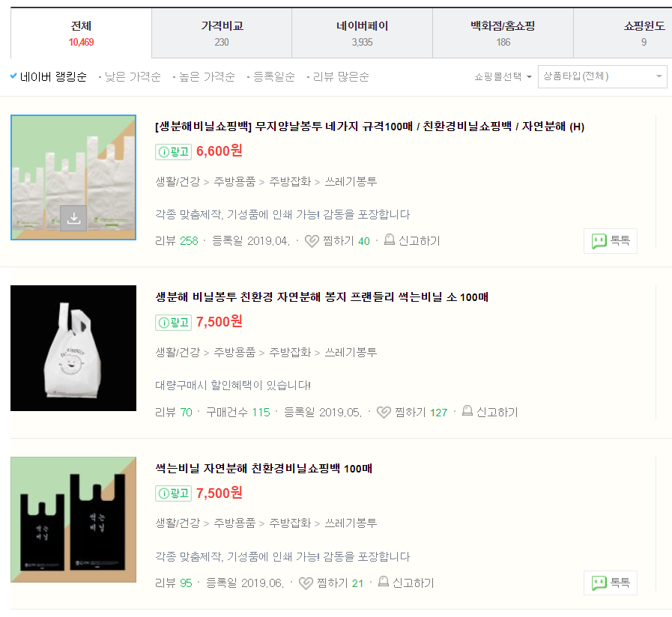
Task: Open the black background smiley bag thumbnail
Action: tap(73, 348)
